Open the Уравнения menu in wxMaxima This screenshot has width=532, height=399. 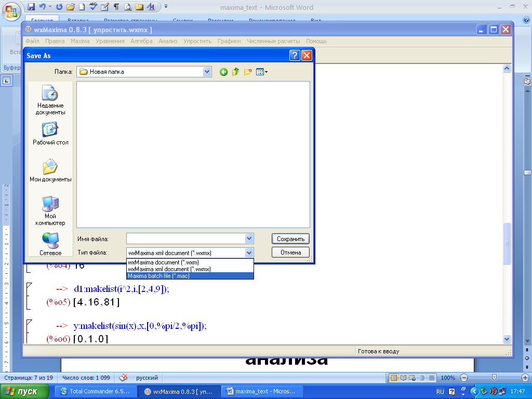point(110,41)
